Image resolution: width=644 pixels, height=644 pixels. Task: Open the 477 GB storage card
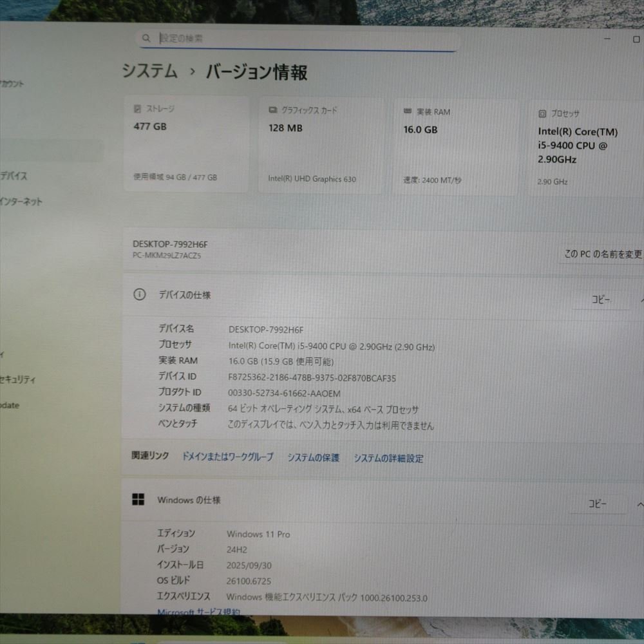coord(187,144)
